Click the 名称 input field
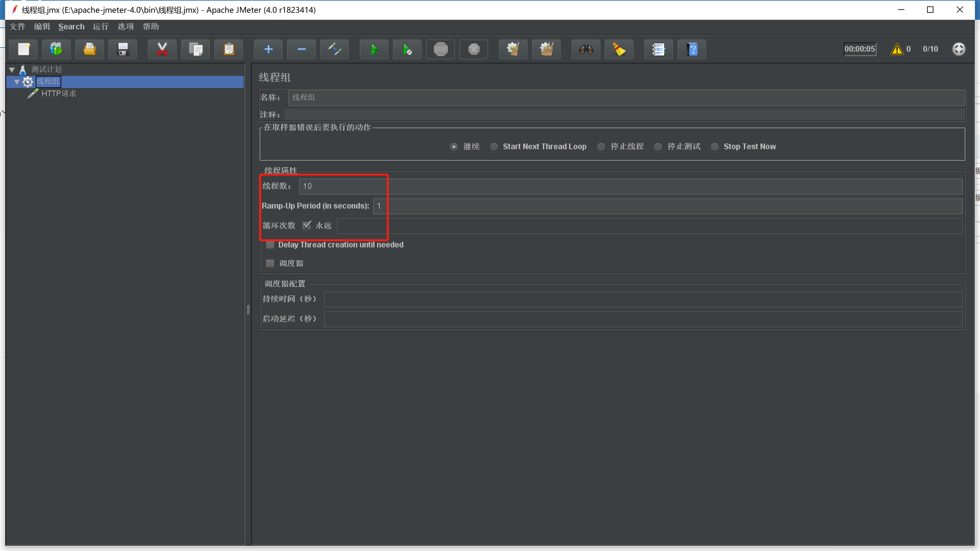 627,97
